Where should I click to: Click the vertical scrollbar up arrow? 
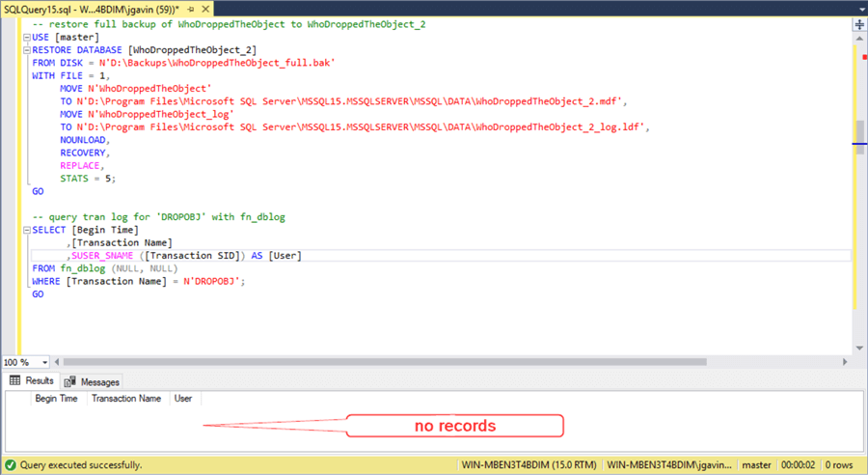pos(859,39)
